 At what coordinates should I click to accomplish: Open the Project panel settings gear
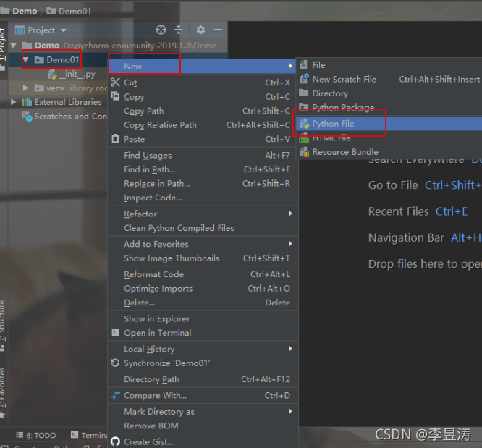[x=200, y=30]
